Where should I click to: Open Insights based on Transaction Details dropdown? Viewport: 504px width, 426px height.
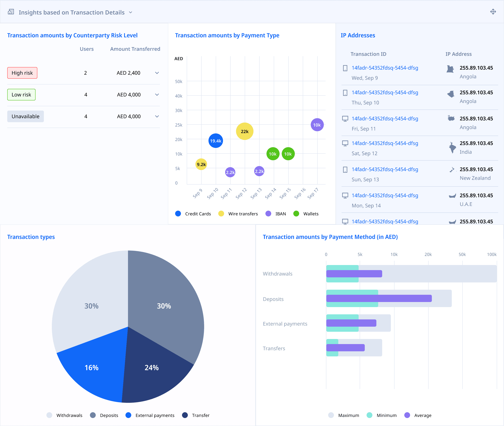pyautogui.click(x=130, y=12)
